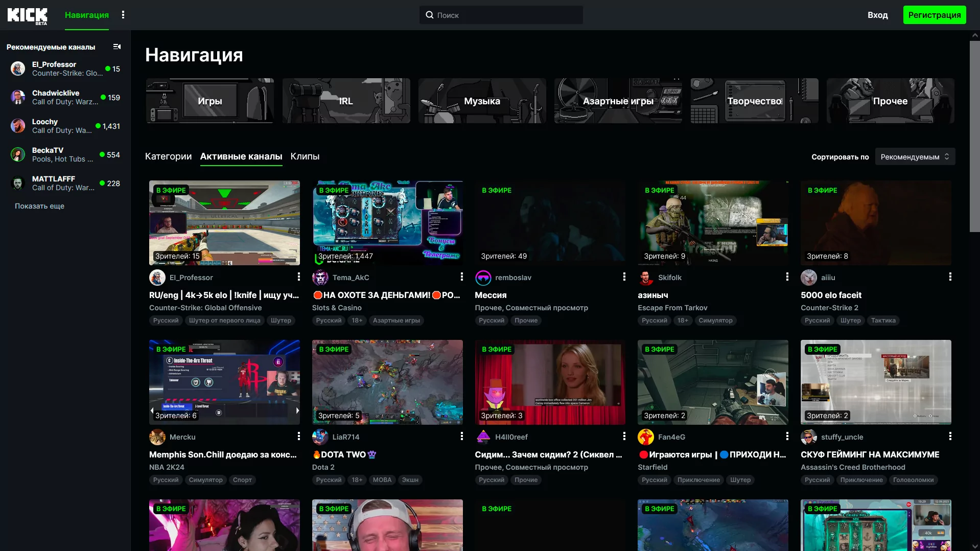Click the Kick logo in the header

[27, 15]
